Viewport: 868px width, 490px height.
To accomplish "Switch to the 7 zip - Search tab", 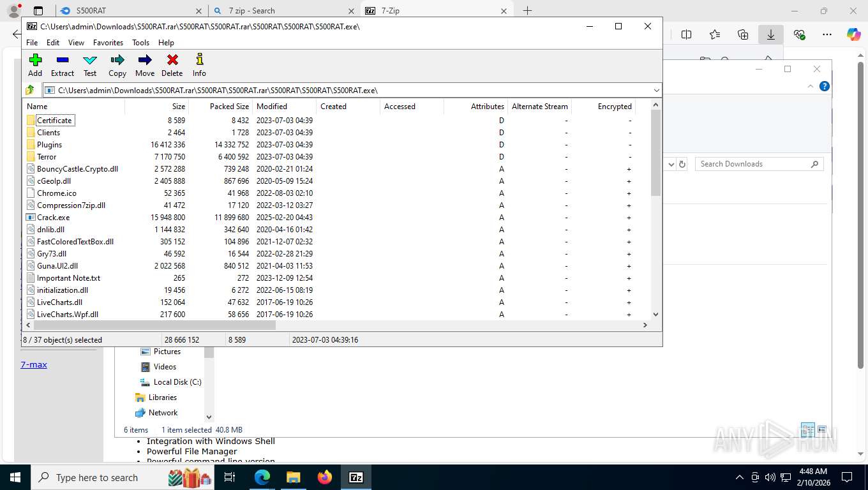I will (284, 11).
